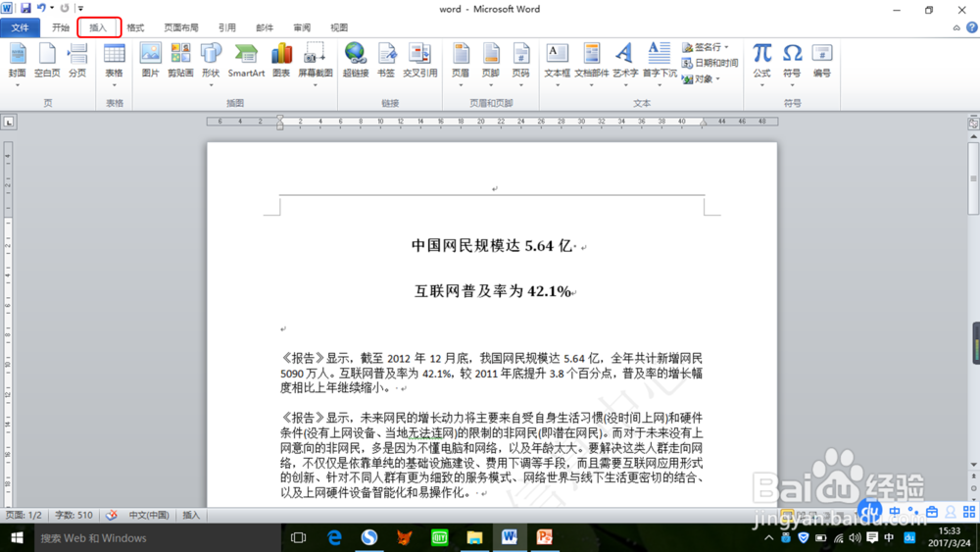
Task: Toggle the ruler display button
Action: pos(973,124)
